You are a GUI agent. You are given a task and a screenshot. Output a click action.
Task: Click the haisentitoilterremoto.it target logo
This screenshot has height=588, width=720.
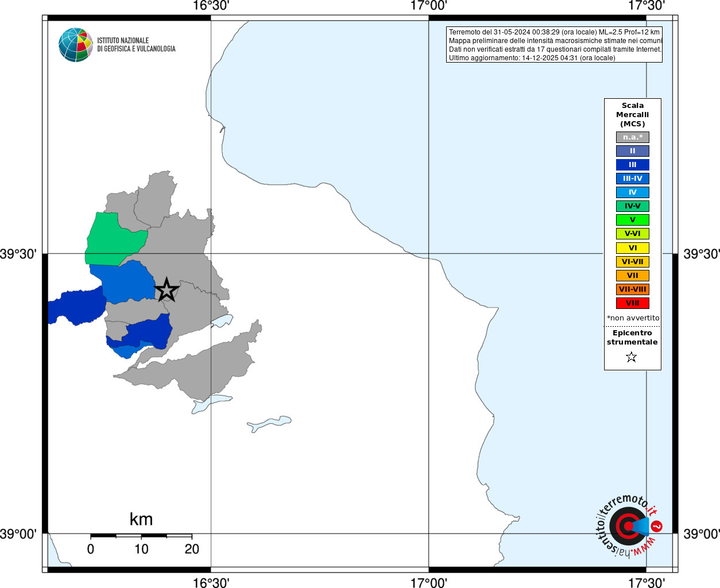(x=629, y=525)
